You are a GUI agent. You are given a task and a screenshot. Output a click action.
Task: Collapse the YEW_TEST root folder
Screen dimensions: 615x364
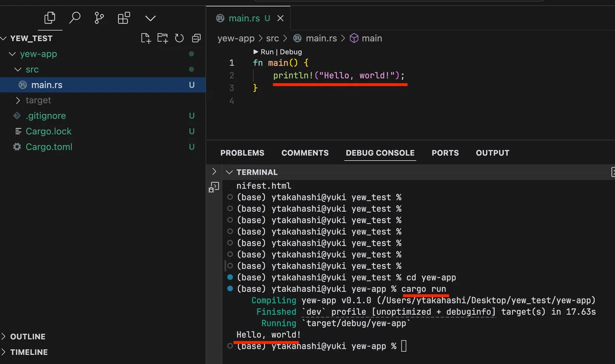click(x=31, y=38)
